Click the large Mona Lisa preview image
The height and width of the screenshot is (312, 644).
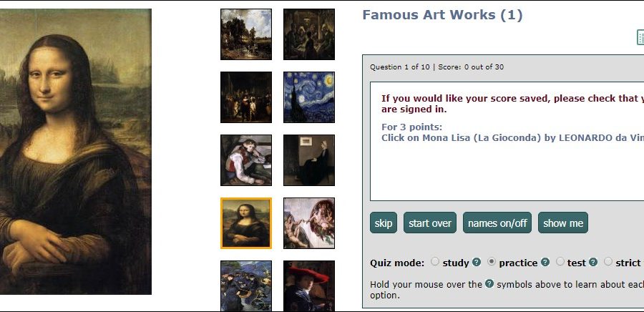coord(76,152)
